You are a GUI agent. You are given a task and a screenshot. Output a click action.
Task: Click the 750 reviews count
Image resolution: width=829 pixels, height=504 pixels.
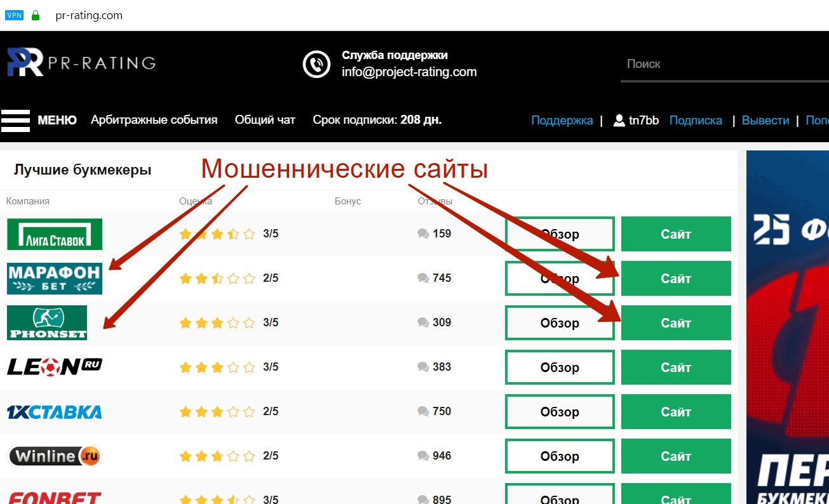[x=441, y=411]
